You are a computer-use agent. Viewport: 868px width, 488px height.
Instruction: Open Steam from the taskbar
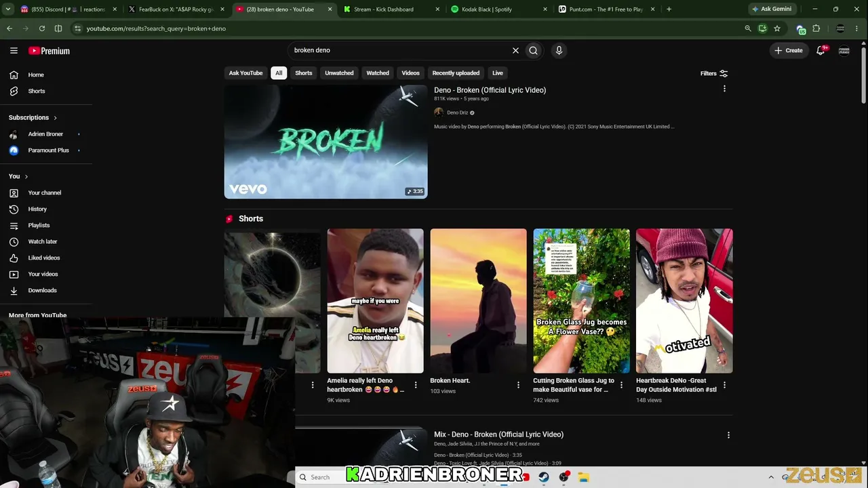543,477
